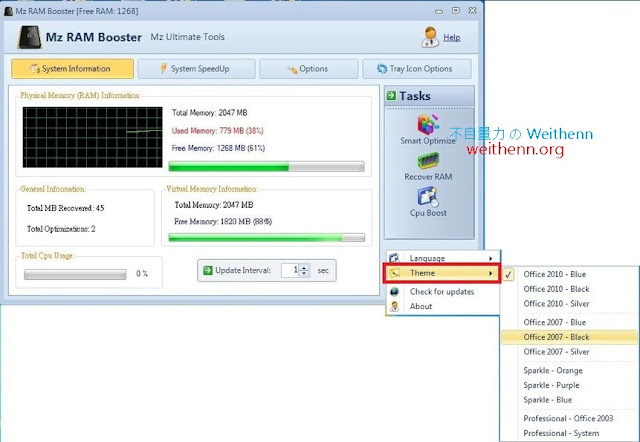Close the Mz RAM Booster window

[472, 11]
